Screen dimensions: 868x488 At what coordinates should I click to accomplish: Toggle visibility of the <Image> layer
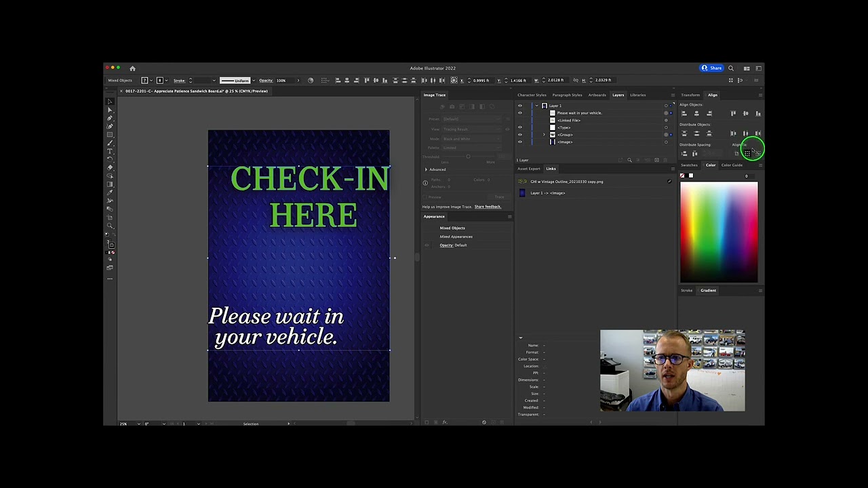point(520,142)
